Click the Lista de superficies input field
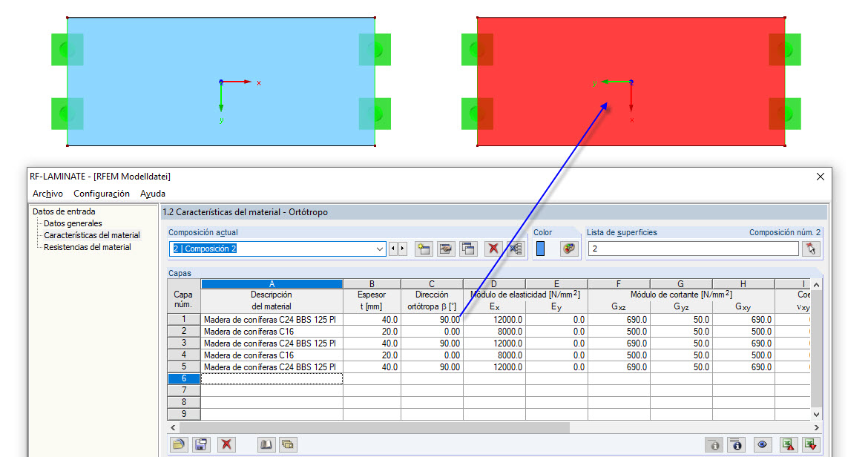This screenshot has height=457, width=868. (693, 249)
